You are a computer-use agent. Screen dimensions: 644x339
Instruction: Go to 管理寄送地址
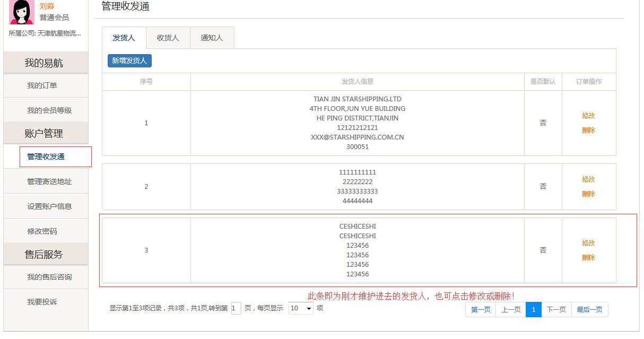coord(49,181)
